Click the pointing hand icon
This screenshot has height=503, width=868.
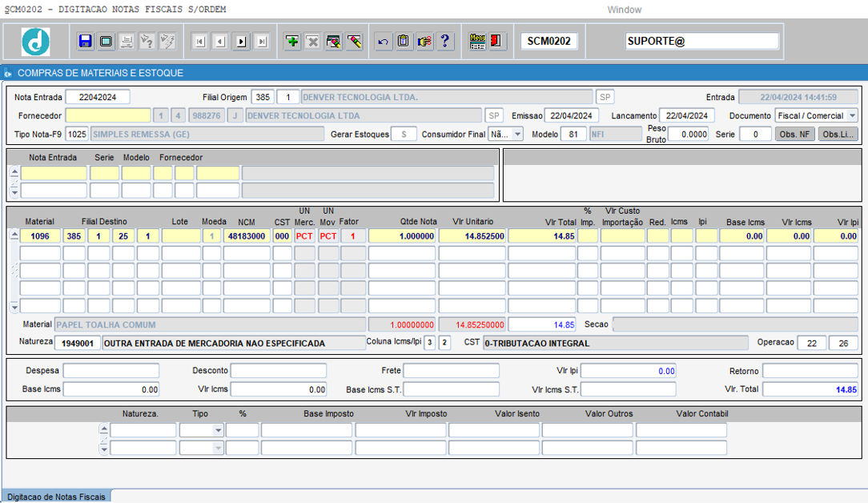(424, 42)
